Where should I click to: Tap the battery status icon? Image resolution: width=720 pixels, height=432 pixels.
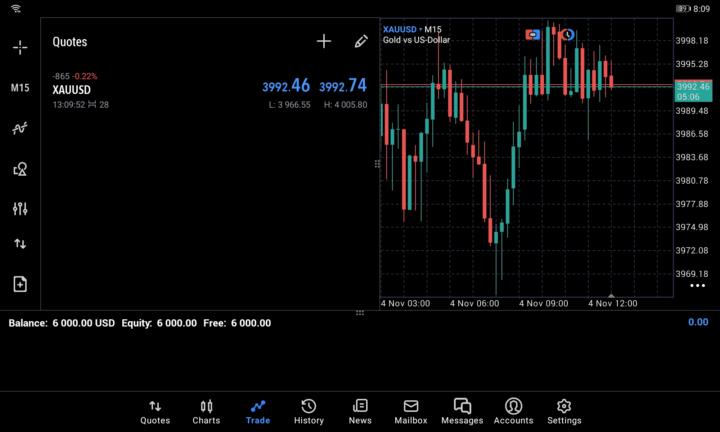pos(683,9)
